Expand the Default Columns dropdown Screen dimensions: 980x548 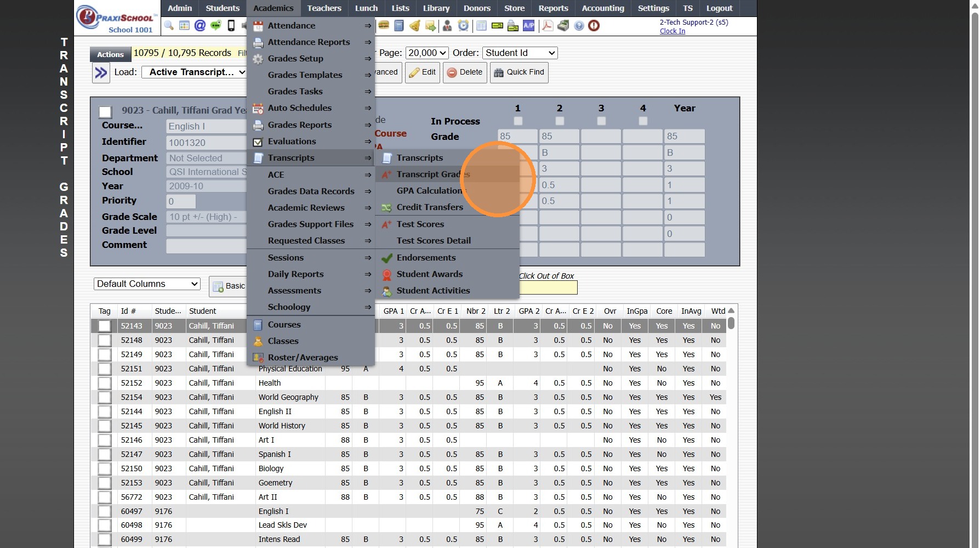tap(147, 284)
